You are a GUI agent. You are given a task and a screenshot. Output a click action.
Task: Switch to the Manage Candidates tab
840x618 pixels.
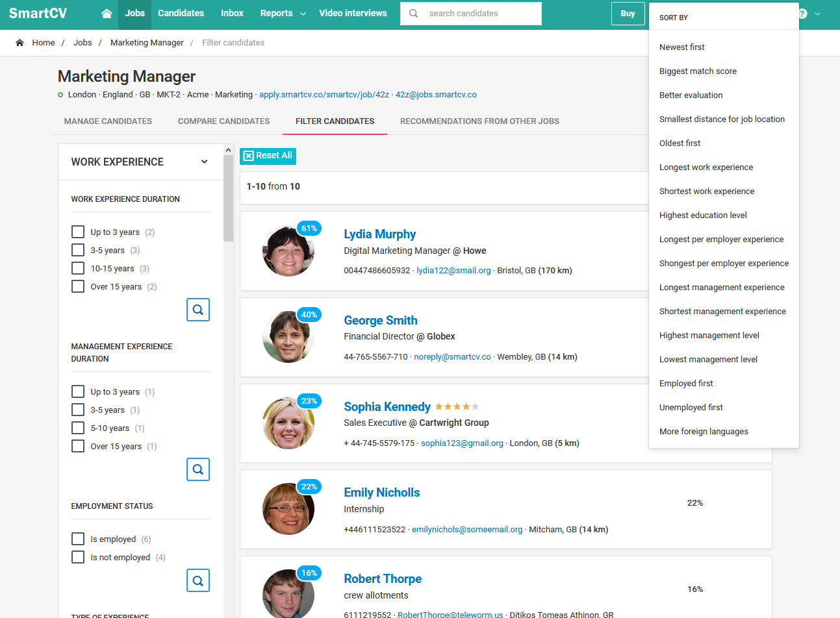pos(108,121)
